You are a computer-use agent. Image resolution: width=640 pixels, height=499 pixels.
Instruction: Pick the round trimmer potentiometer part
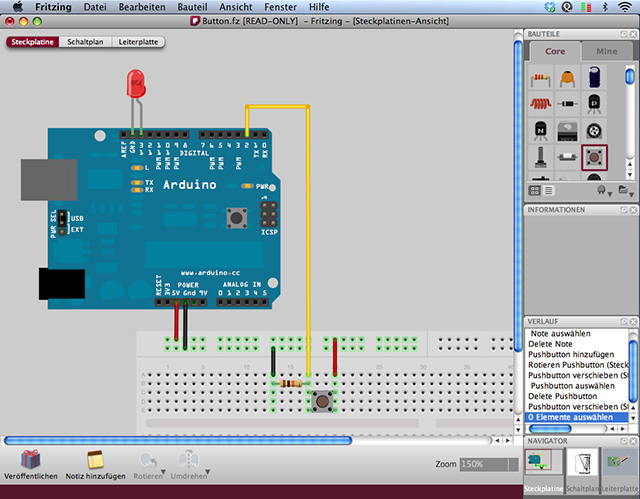(x=594, y=131)
